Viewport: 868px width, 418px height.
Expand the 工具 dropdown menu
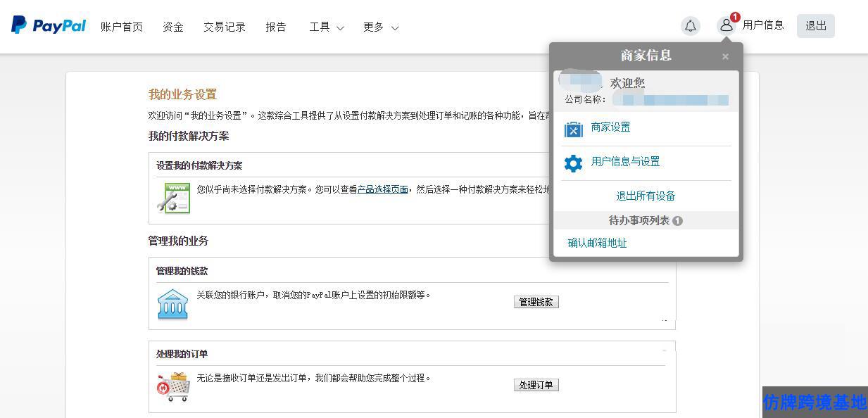click(x=326, y=27)
